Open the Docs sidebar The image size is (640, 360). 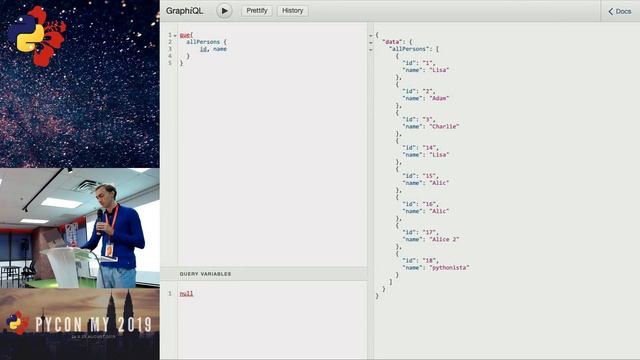point(620,11)
